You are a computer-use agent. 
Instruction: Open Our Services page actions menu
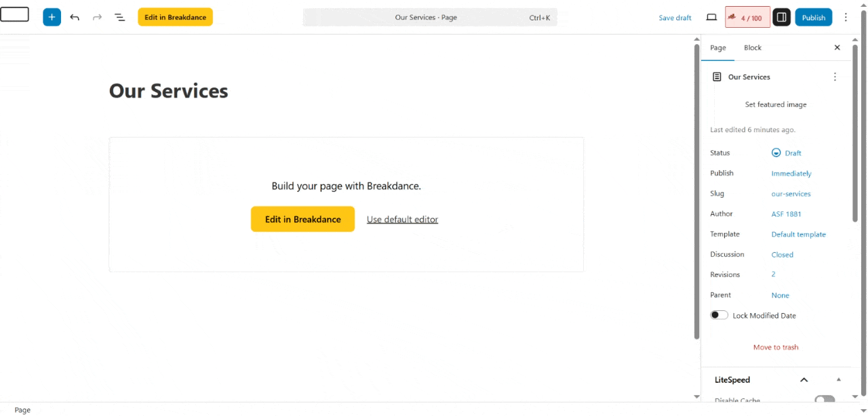click(x=835, y=77)
